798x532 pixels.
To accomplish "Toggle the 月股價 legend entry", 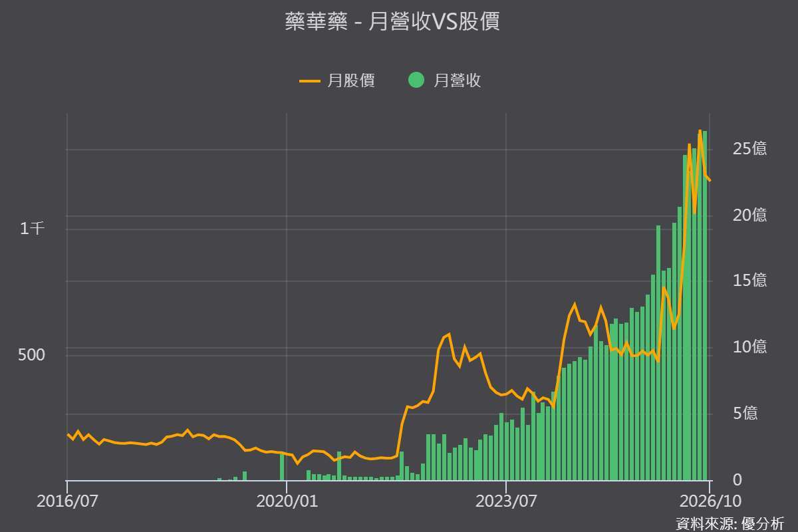I will tap(337, 80).
